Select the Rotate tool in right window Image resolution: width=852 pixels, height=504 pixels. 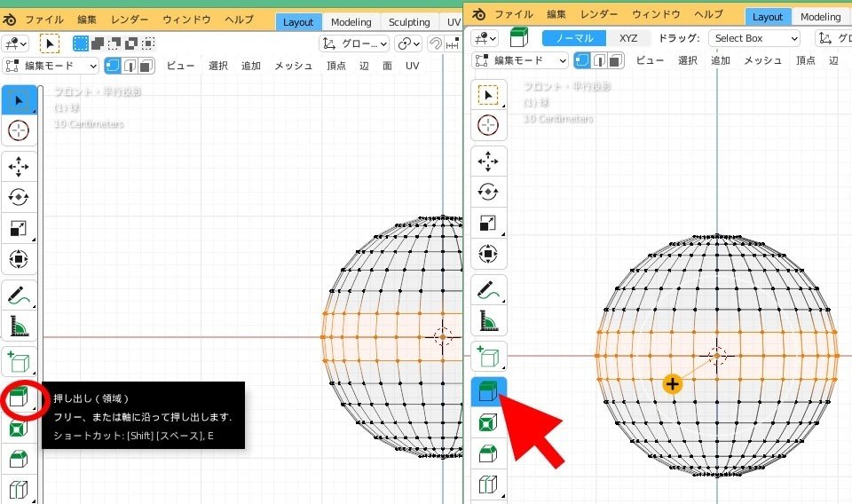[488, 192]
